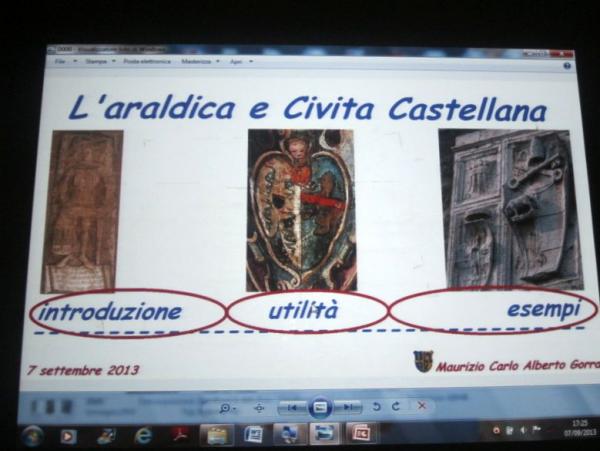Click the 'introduzione' label on slide
The width and height of the screenshot is (600, 451).
click(110, 312)
